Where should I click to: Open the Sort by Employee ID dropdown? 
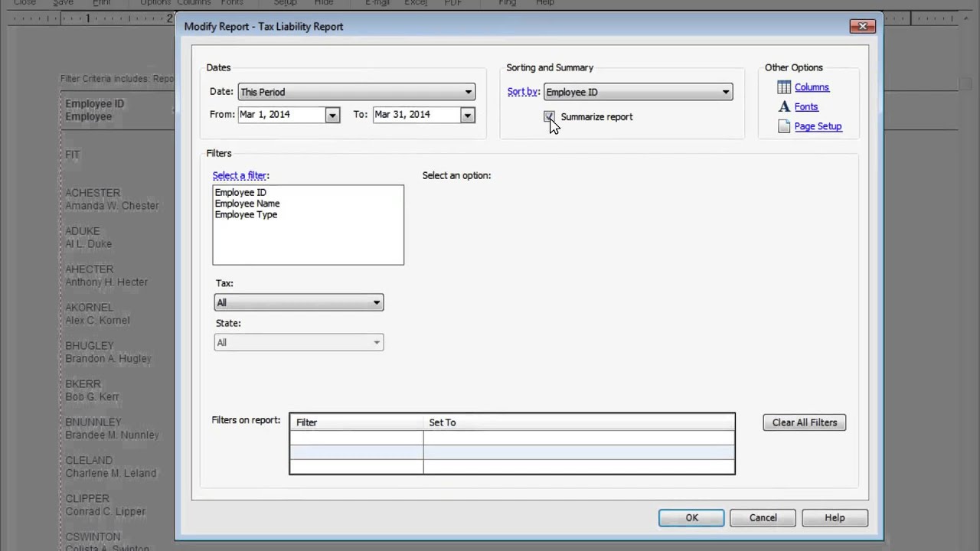725,92
